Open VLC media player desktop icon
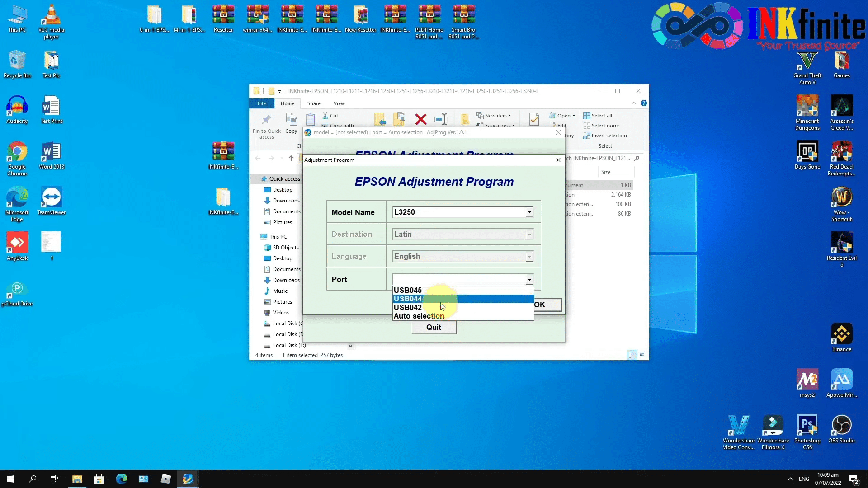The width and height of the screenshot is (868, 488). click(52, 22)
